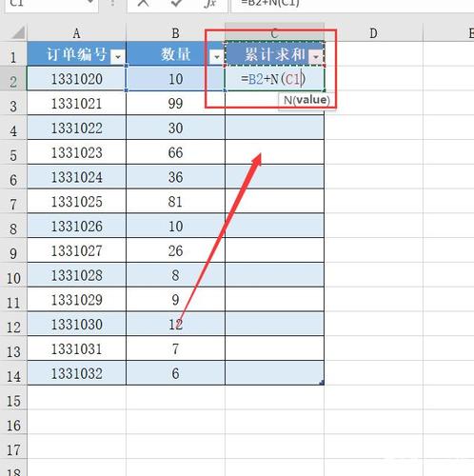
Task: Click the N(value) function tooltip
Action: pos(306,100)
